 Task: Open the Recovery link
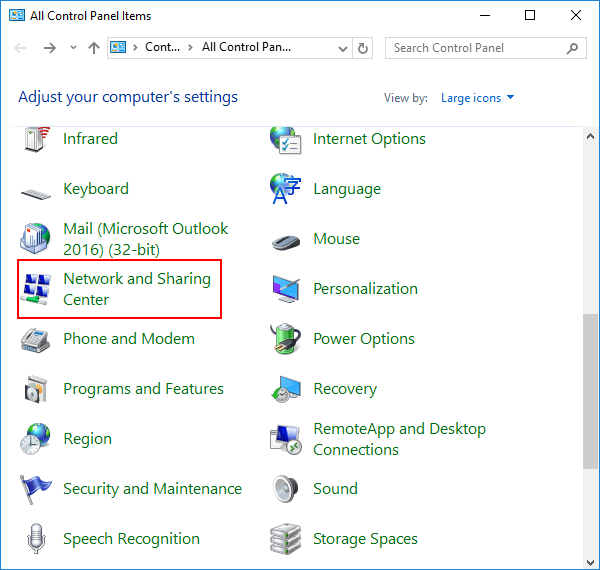345,389
